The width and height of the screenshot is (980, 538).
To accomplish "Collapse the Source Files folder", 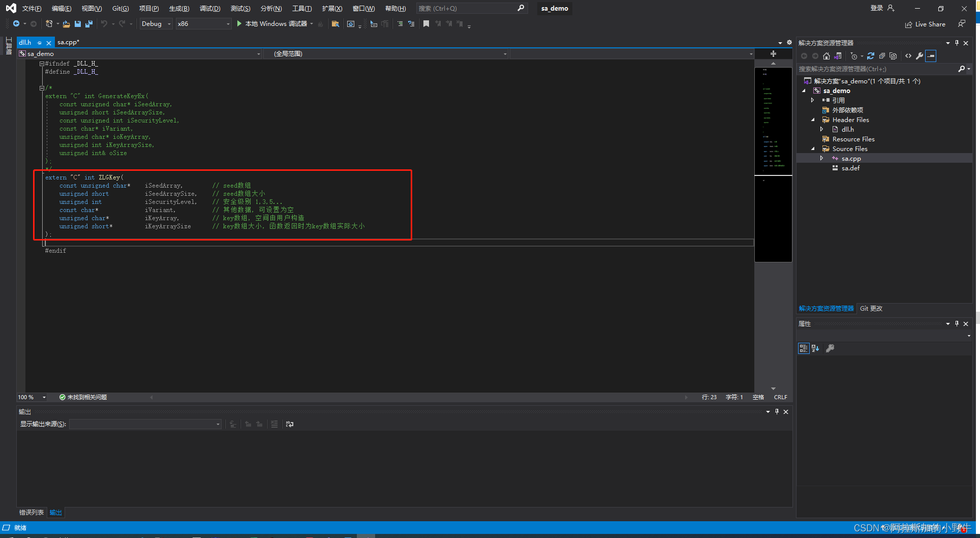I will [x=812, y=149].
